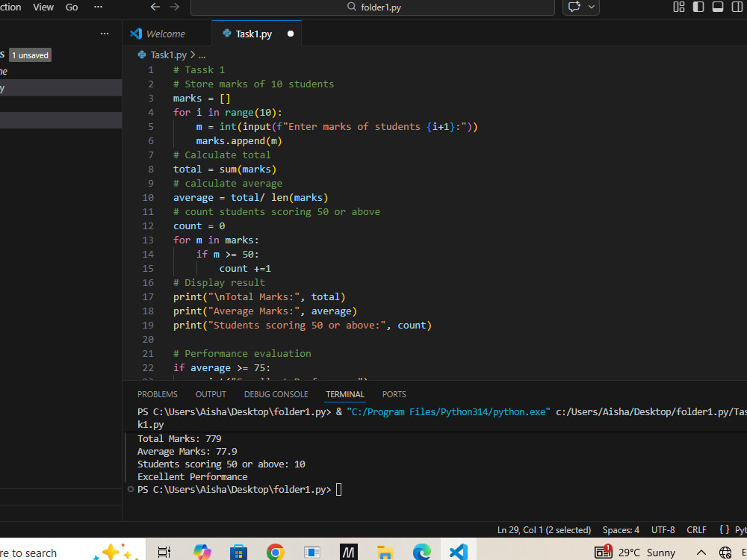Open the news widget with red badge

tap(603, 552)
